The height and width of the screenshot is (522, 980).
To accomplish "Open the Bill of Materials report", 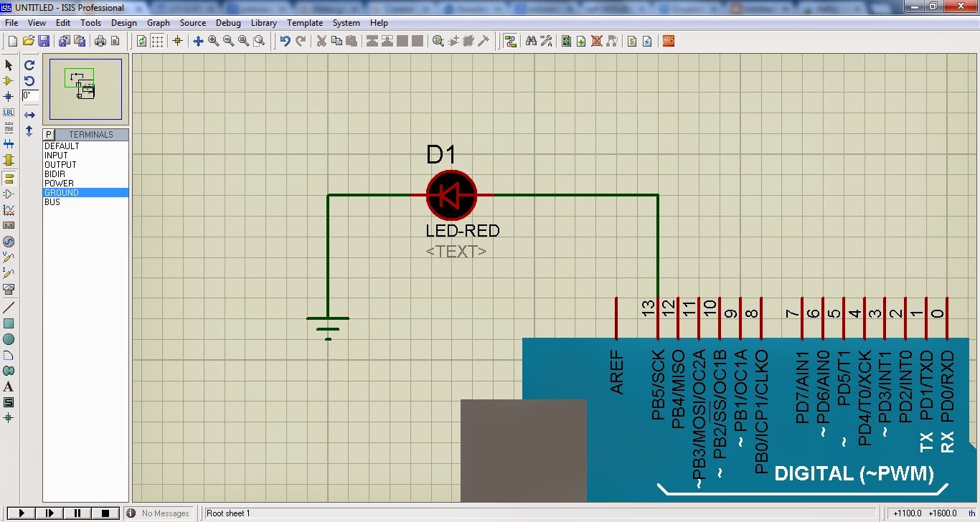I will click(x=630, y=41).
